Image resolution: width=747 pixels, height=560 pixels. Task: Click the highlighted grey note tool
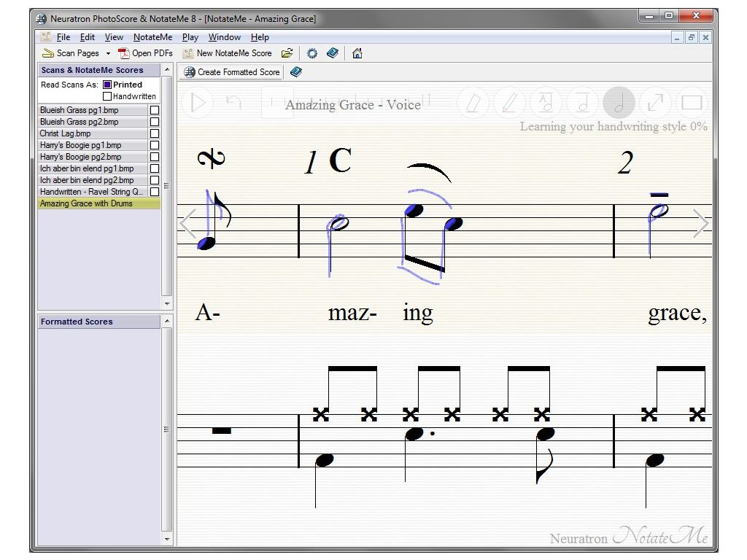click(619, 102)
